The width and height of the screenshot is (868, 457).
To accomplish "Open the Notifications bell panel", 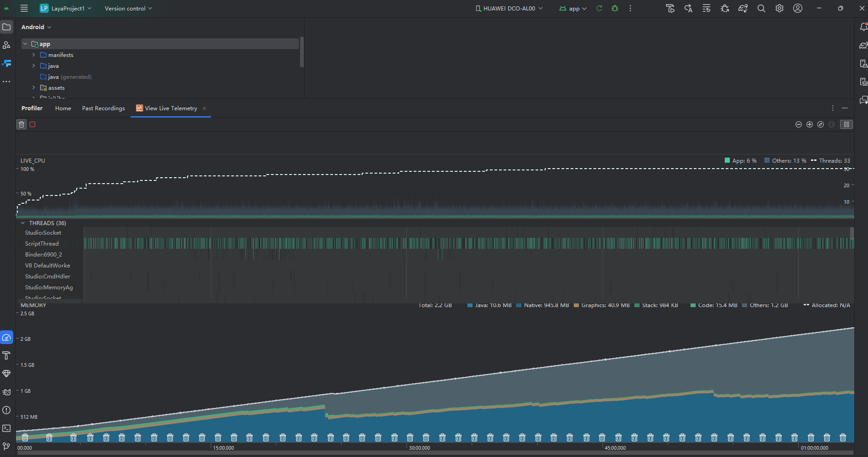I will coord(863,27).
